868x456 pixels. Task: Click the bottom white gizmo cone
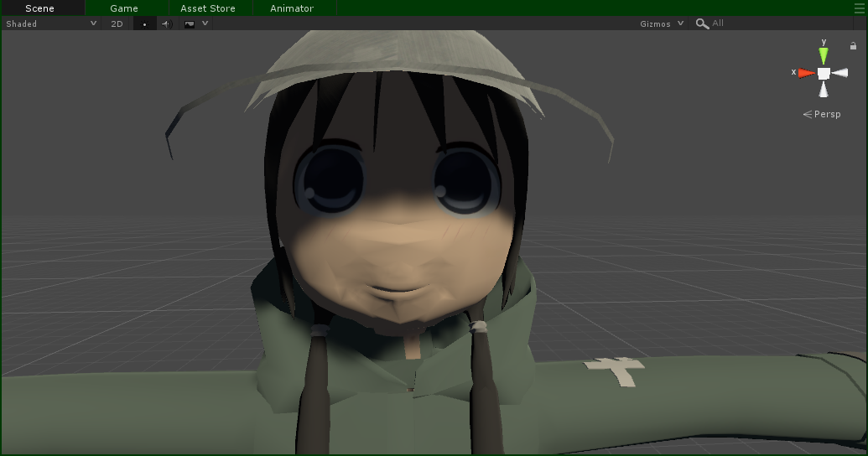[824, 90]
